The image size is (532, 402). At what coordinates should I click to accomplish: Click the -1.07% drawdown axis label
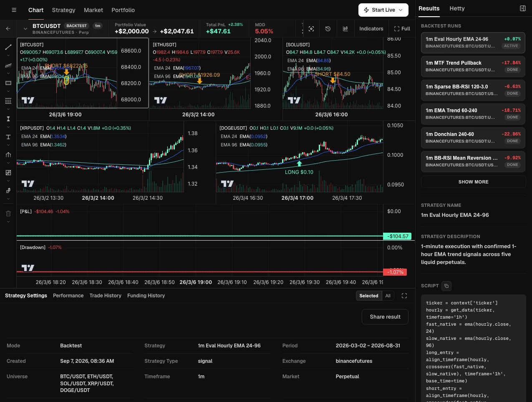point(395,272)
